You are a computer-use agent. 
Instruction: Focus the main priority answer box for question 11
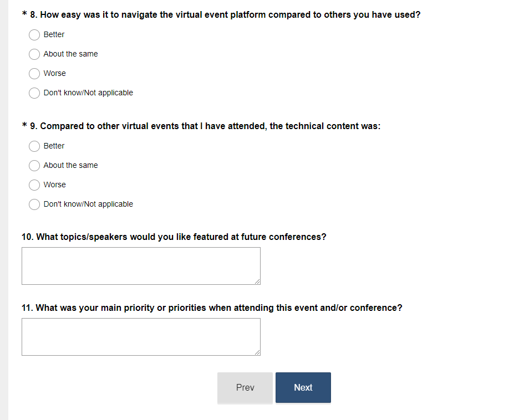coord(141,337)
